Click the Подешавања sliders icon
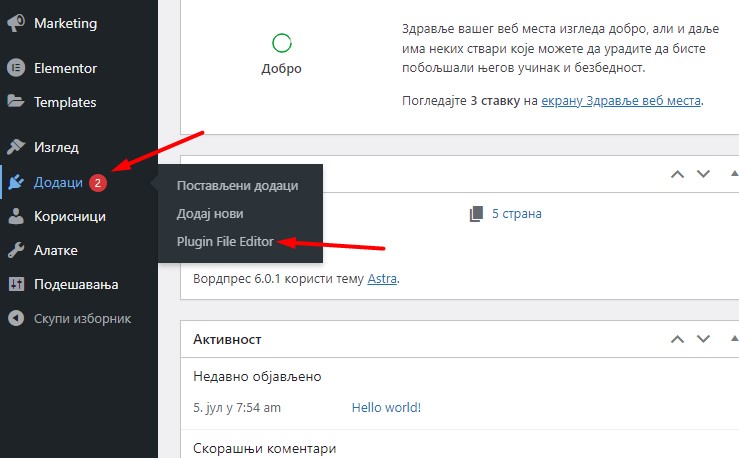Screen dimensions: 739x458 [16, 284]
